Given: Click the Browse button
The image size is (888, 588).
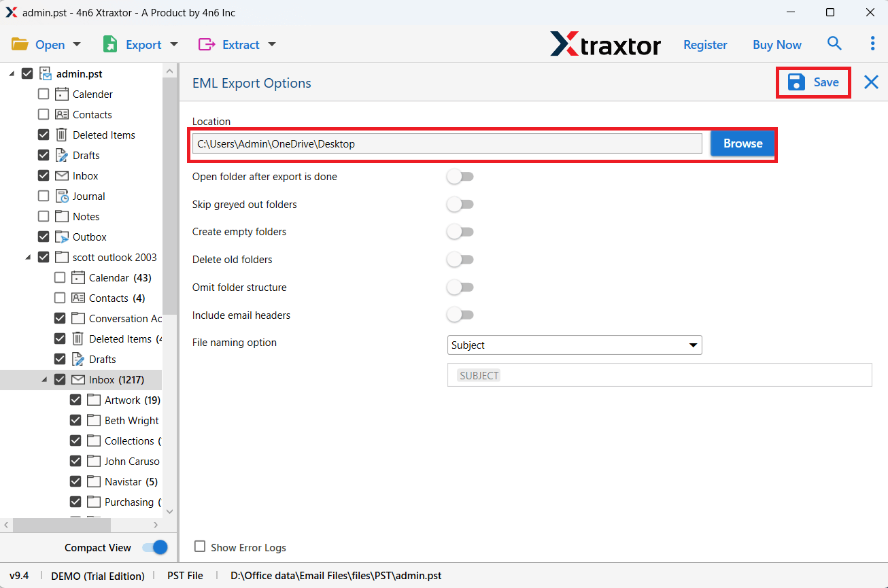Looking at the screenshot, I should click(x=742, y=143).
